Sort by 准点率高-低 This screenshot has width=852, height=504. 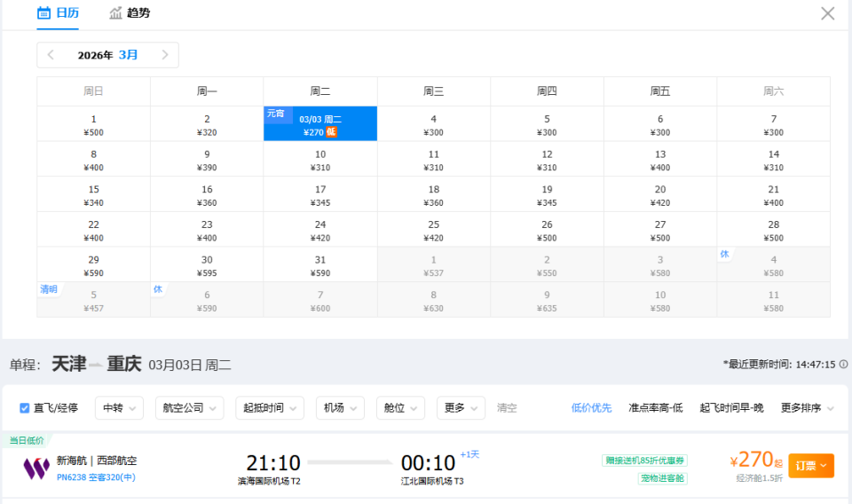pos(655,408)
